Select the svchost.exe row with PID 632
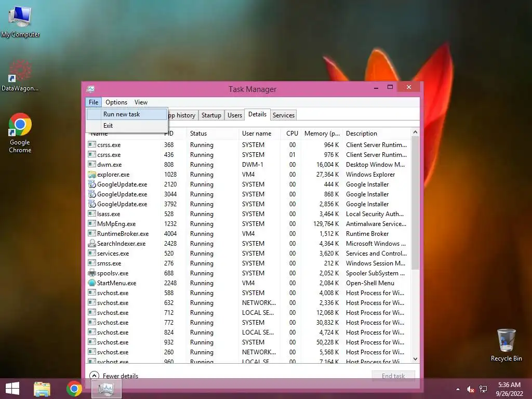The height and width of the screenshot is (399, 532). click(248, 303)
